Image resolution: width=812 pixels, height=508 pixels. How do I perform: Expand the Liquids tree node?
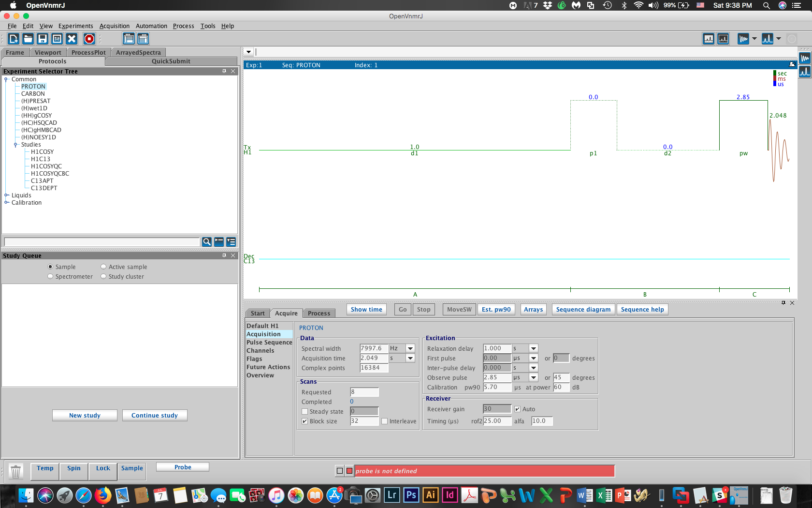point(6,195)
